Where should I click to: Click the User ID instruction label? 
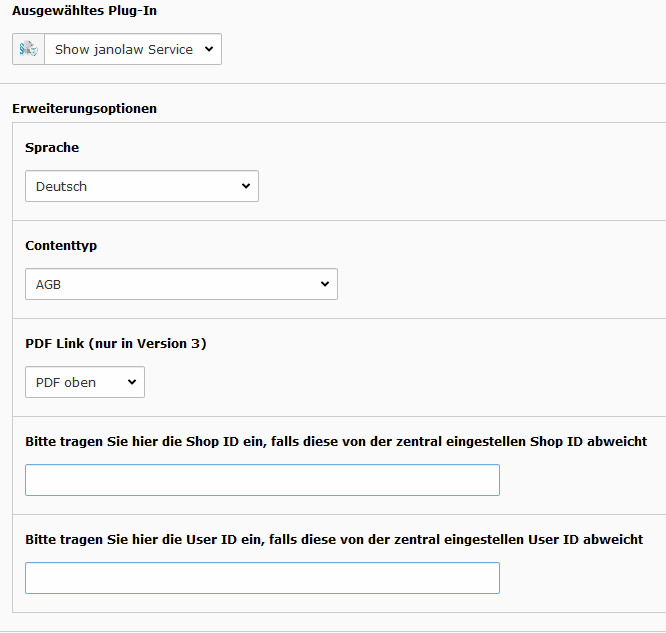click(334, 539)
